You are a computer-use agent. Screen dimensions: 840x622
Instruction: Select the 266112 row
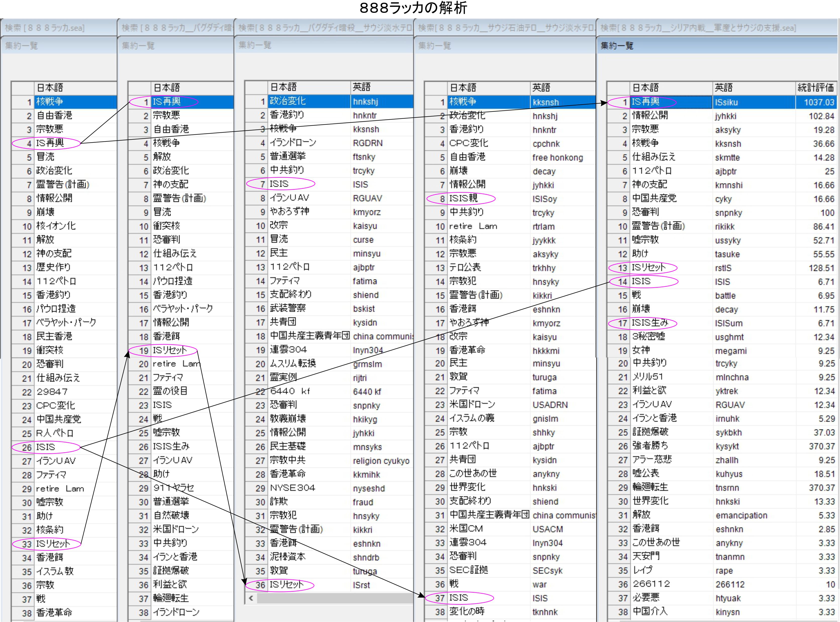click(x=651, y=584)
